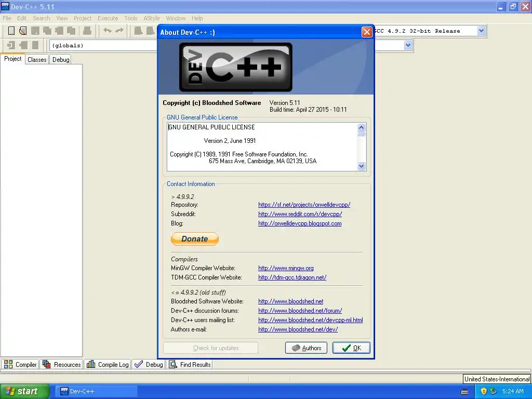
Task: Click the United States-International language label
Action: pos(497,379)
